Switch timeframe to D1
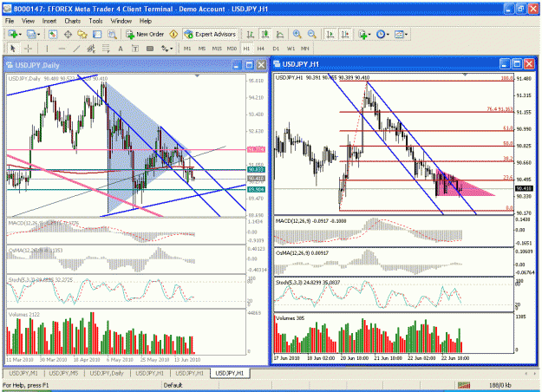Image resolution: width=542 pixels, height=392 pixels. coord(276,49)
